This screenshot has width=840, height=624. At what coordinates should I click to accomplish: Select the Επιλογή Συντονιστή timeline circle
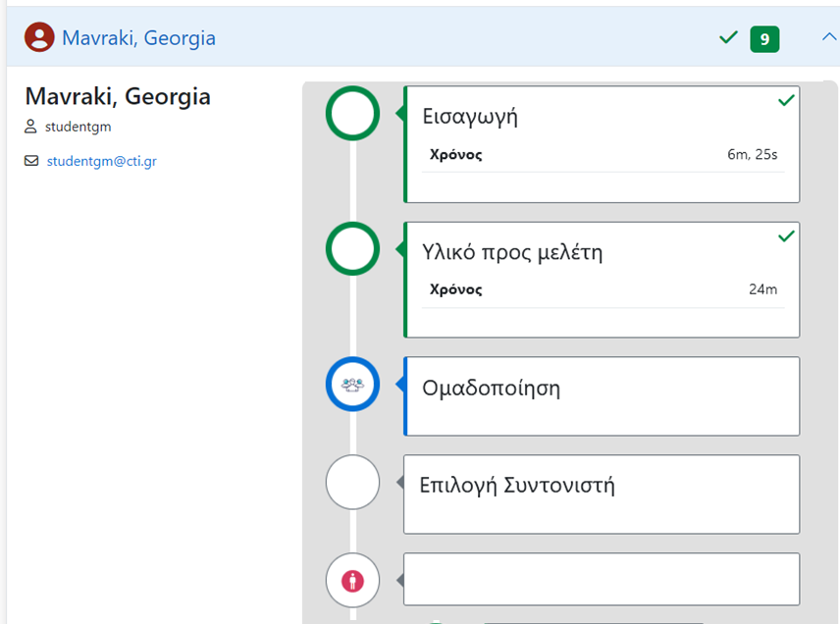(352, 482)
